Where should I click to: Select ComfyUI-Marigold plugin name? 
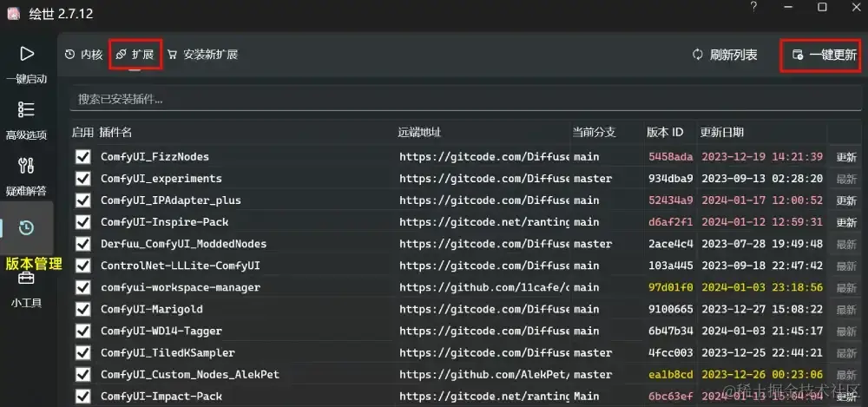[152, 309]
